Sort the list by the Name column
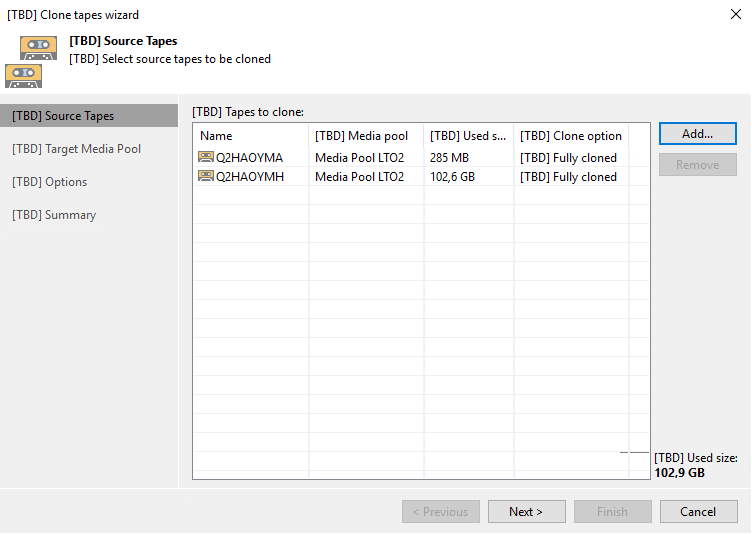This screenshot has width=752, height=534. click(x=251, y=136)
